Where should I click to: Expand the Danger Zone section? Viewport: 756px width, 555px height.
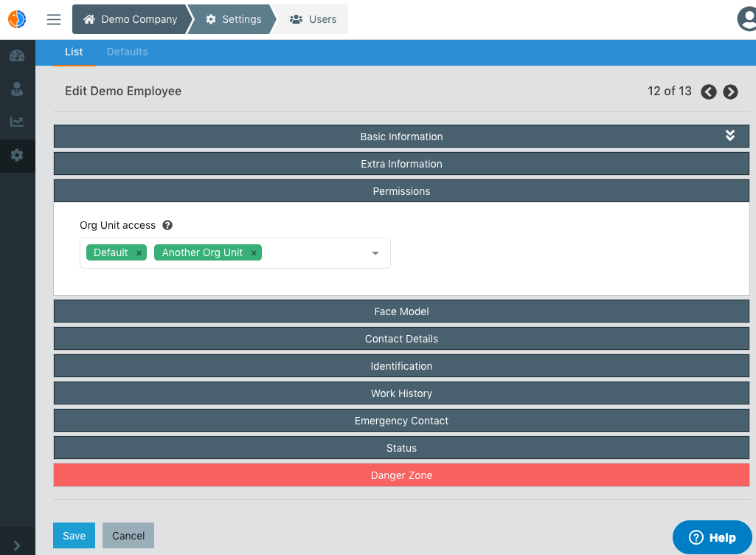pos(401,475)
